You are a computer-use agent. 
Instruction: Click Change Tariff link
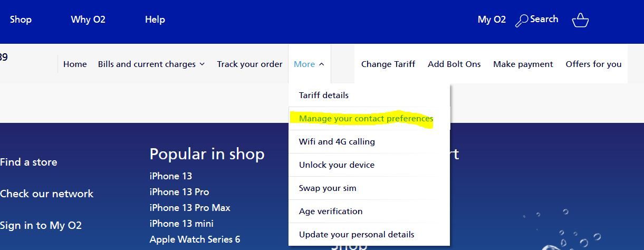[388, 64]
